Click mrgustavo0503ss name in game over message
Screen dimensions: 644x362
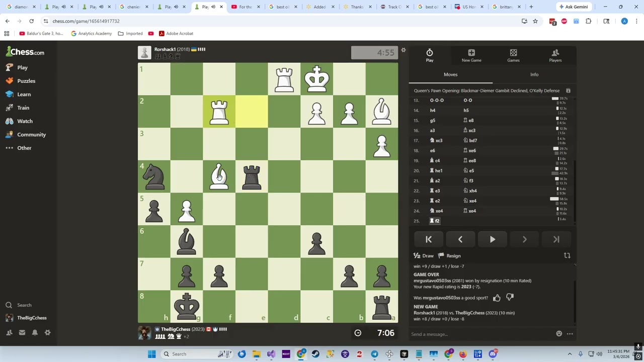coord(432,281)
